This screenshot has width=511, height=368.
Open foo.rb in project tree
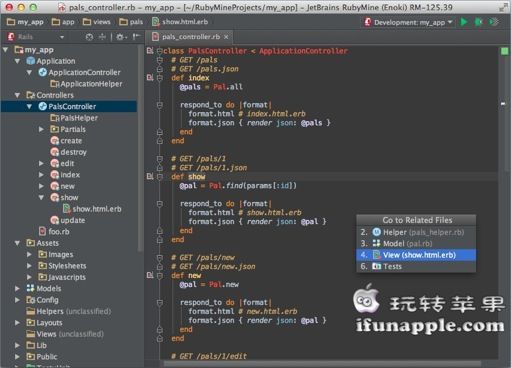pyautogui.click(x=54, y=231)
